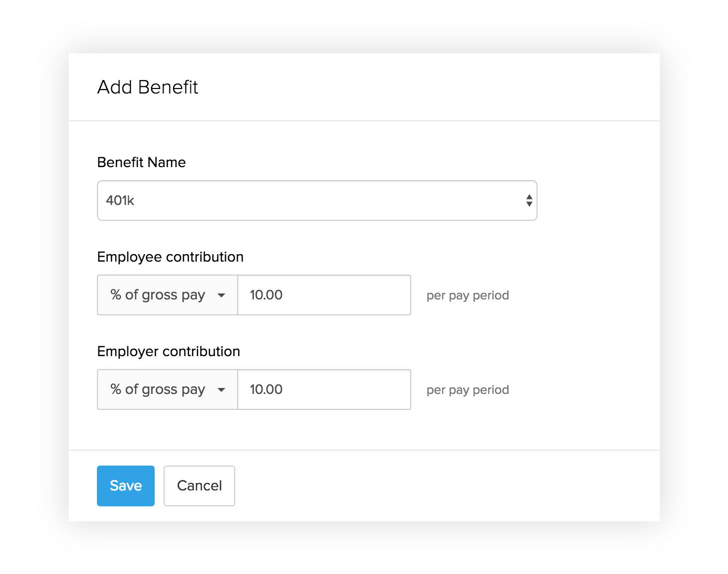Click 'per pay period' text beside the Employer amount

468,390
